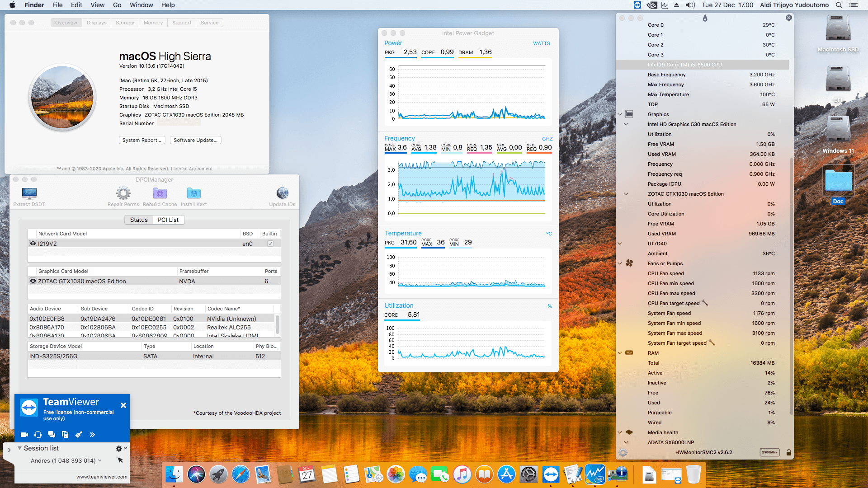Open the Finder File menu
This screenshot has height=488, width=868.
(57, 5)
